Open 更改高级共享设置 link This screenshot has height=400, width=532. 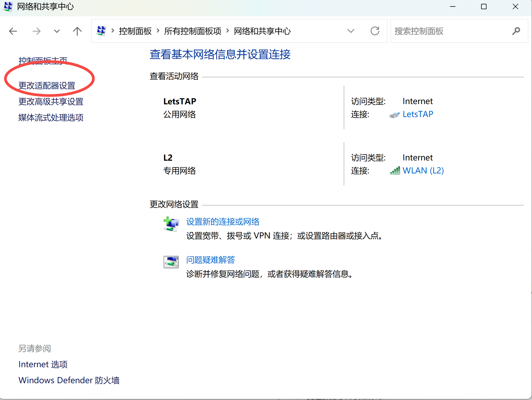(x=51, y=102)
